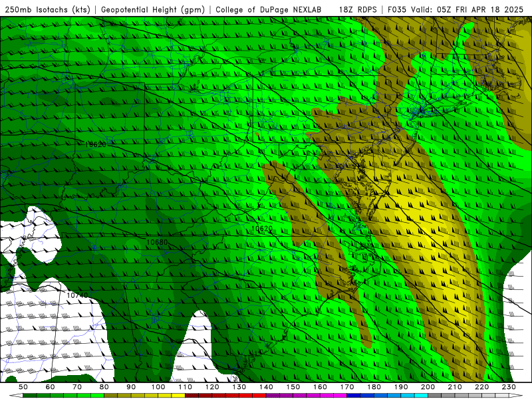Click the 190 label on the color scale
Image resolution: width=532 pixels, height=399 pixels.
coord(401,387)
